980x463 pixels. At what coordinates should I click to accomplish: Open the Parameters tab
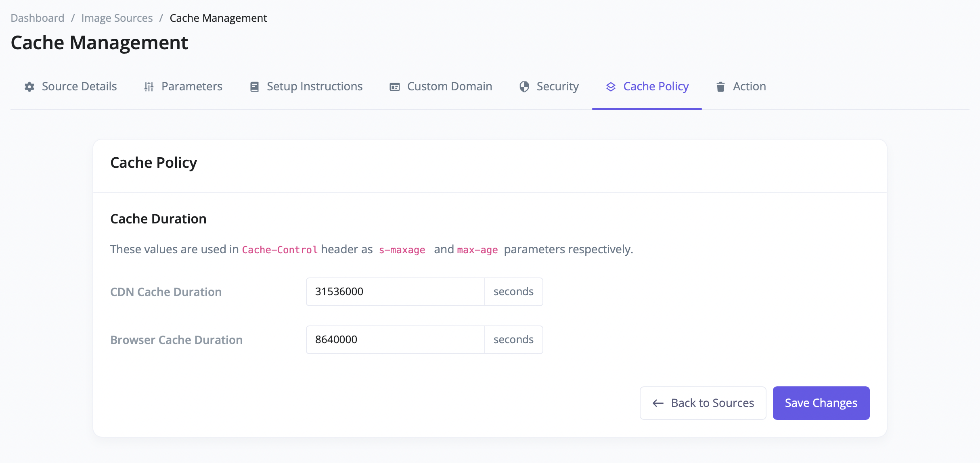click(192, 87)
